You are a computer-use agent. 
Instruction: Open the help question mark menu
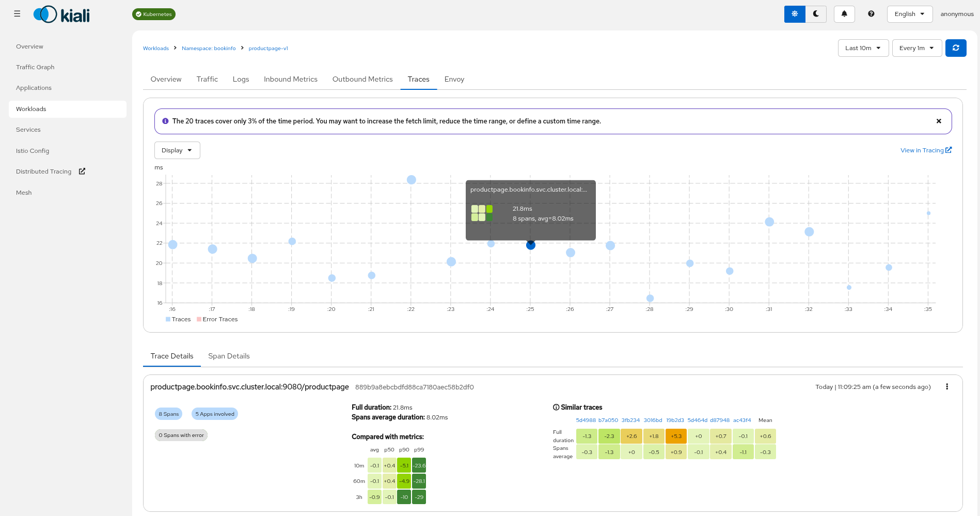(x=871, y=14)
